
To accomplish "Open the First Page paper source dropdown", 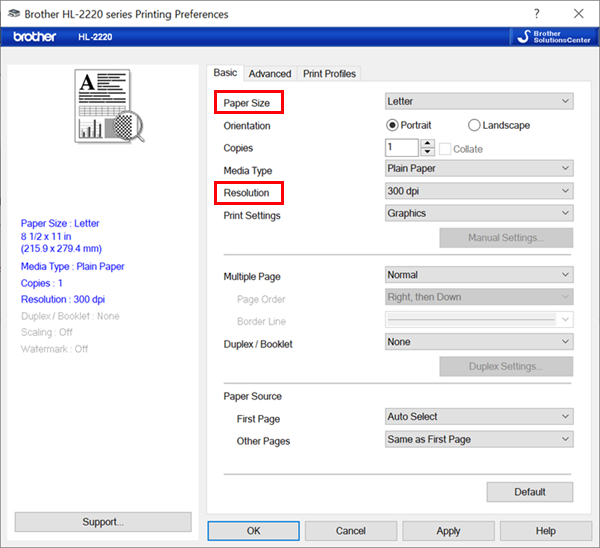I will [x=479, y=416].
